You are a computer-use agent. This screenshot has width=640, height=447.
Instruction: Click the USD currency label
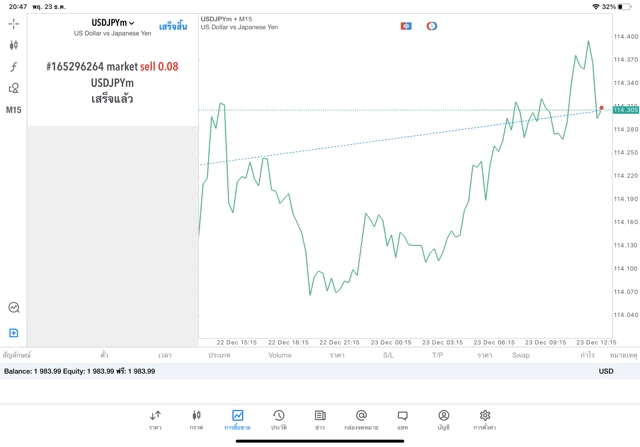click(x=606, y=371)
